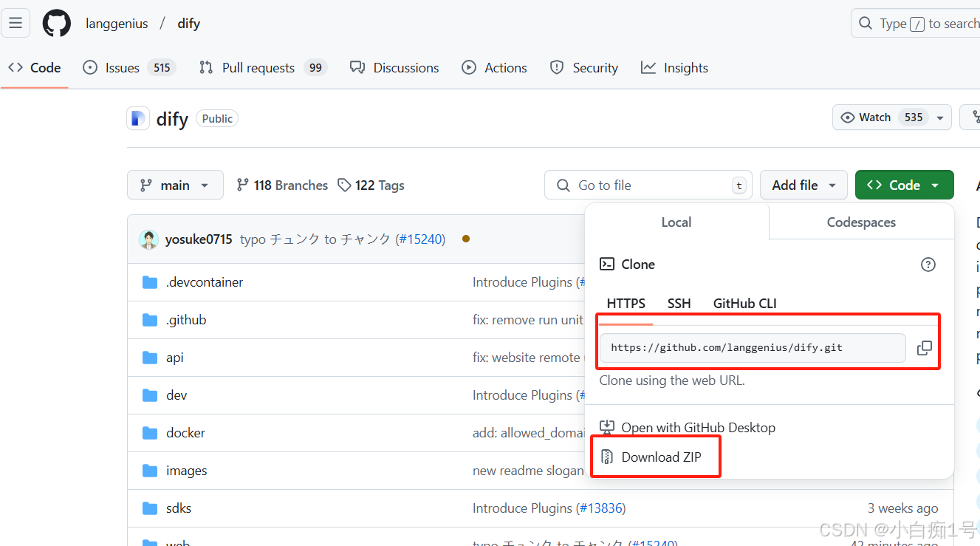
Task: Open the hamburger navigation menu
Action: pyautogui.click(x=16, y=23)
